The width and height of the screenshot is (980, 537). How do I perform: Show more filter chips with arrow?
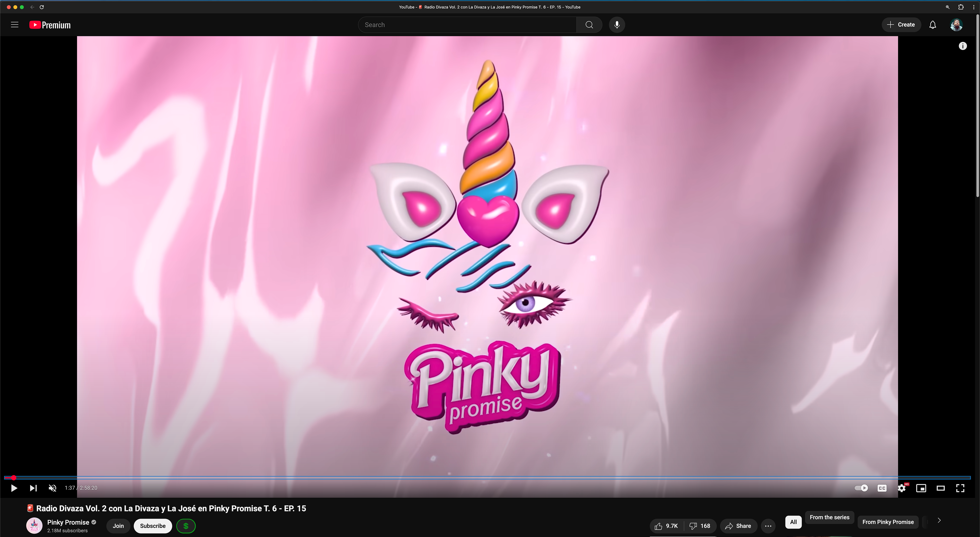[x=939, y=520]
